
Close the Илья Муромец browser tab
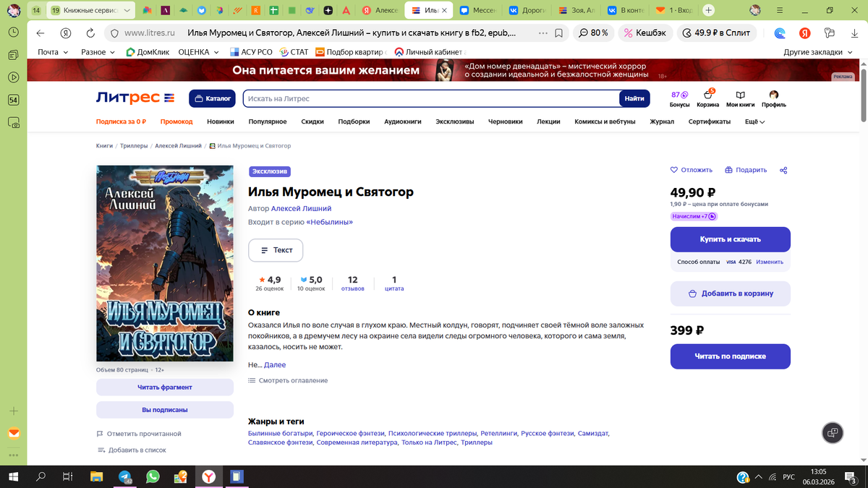pyautogui.click(x=444, y=10)
